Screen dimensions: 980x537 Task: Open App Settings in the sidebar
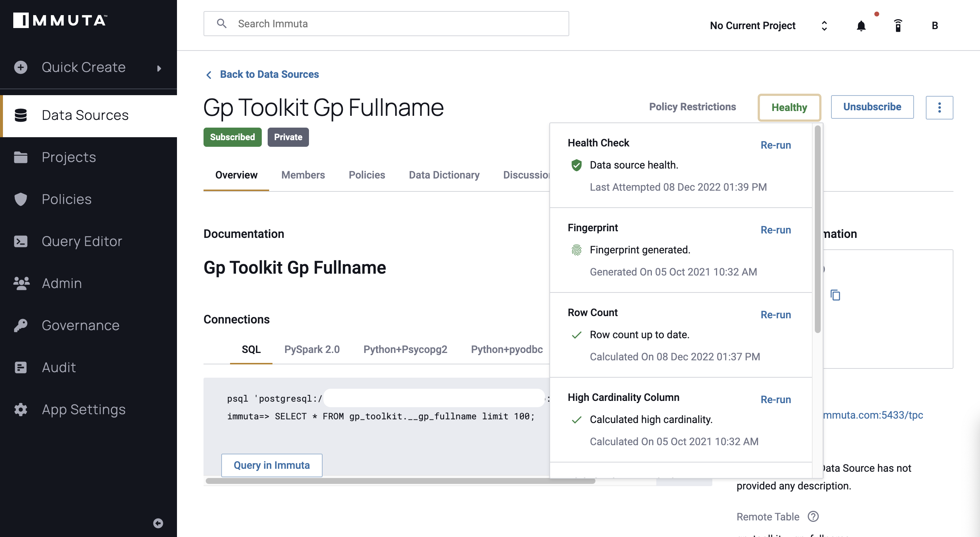pyautogui.click(x=88, y=409)
